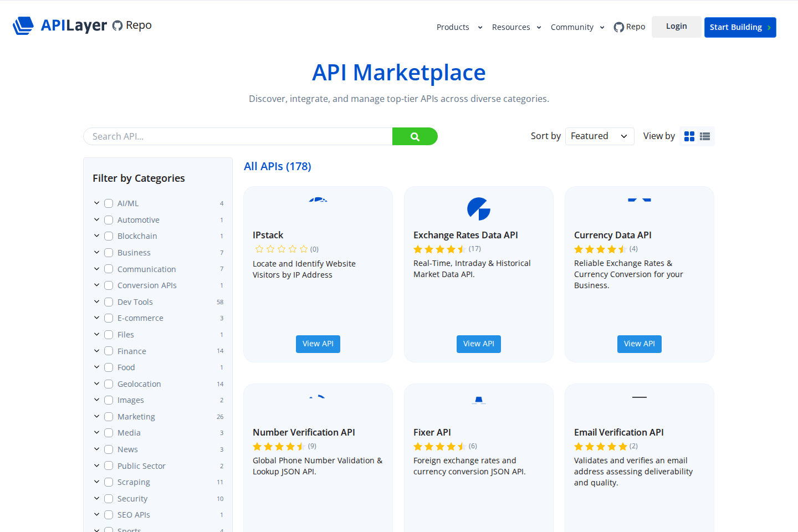Click the APILayer logo icon
Screen dimensions: 798x532
(23, 25)
